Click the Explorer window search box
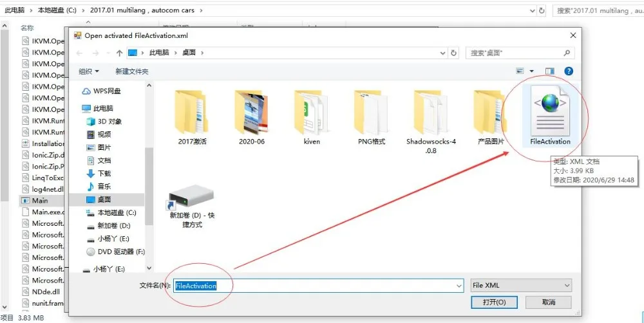Viewport: 644px width, 323px height. [599, 11]
